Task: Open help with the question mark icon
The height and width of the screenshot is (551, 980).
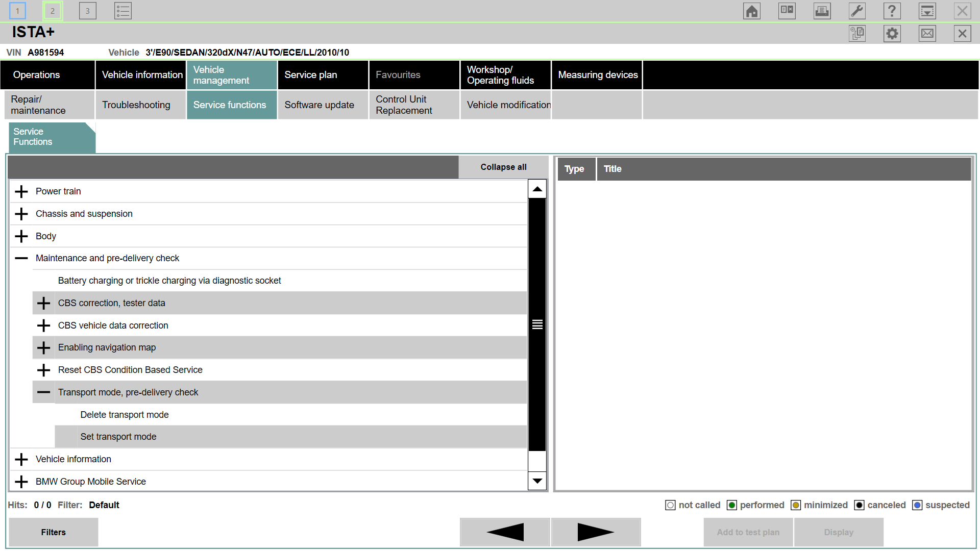Action: [x=892, y=11]
